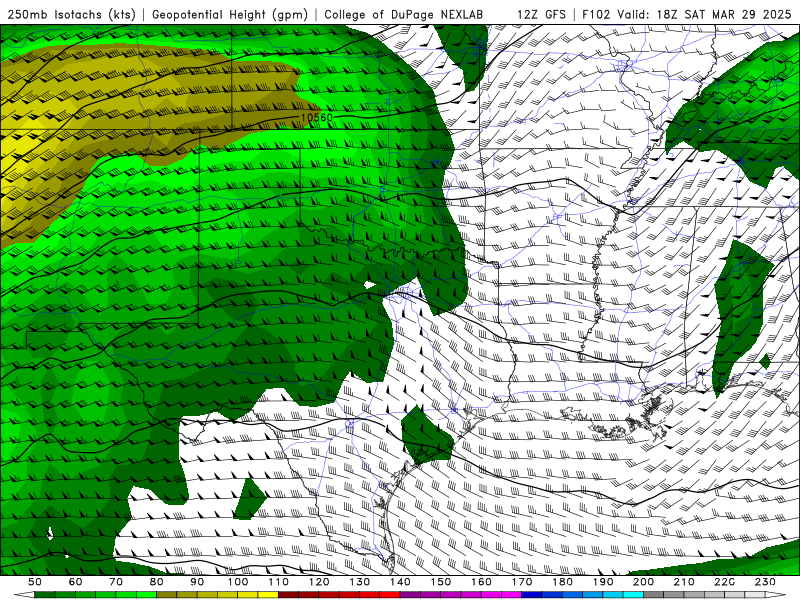
Task: Click the legend value 50
Action: (35, 582)
